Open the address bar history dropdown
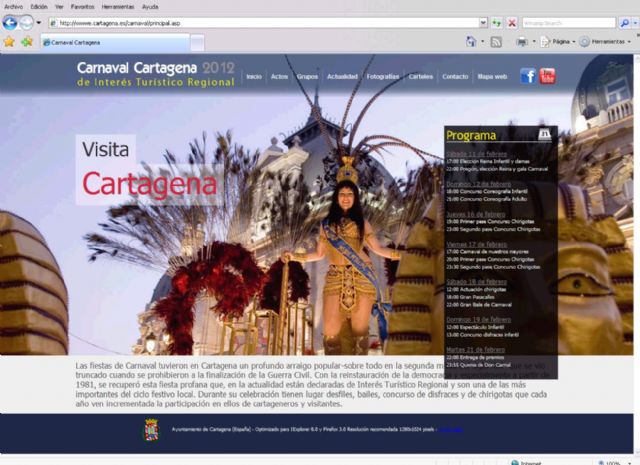Image resolution: width=640 pixels, height=465 pixels. point(483,22)
